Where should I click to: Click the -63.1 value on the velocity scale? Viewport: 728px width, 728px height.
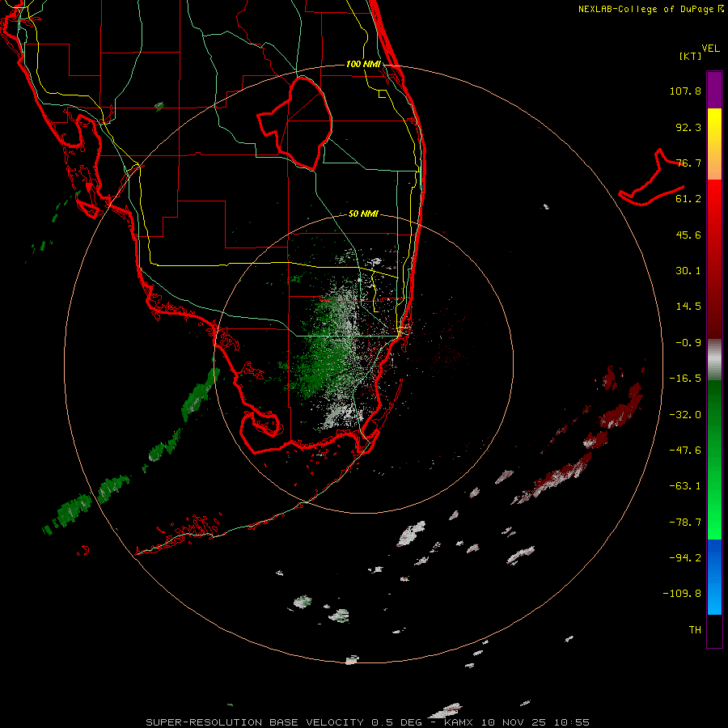tap(685, 486)
